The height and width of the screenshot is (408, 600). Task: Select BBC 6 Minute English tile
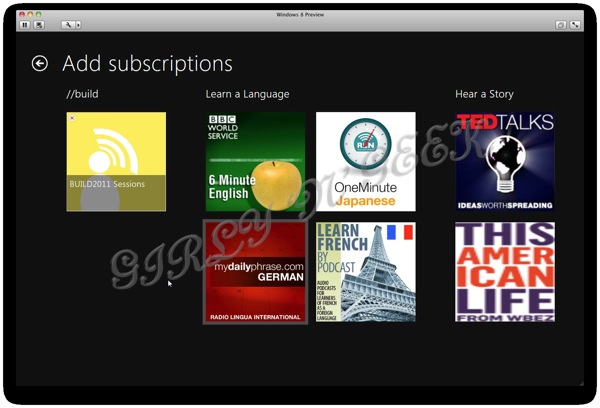coord(255,162)
